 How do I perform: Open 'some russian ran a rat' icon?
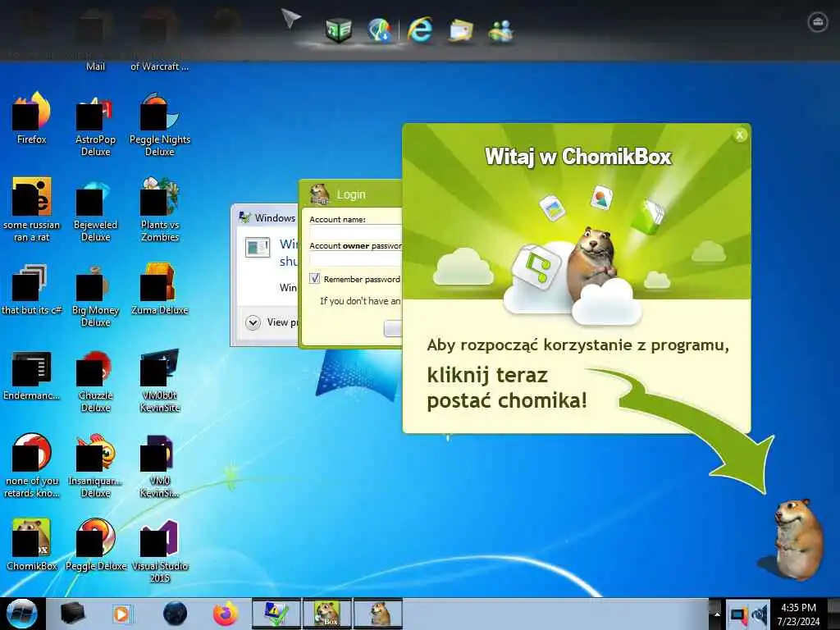32,209
